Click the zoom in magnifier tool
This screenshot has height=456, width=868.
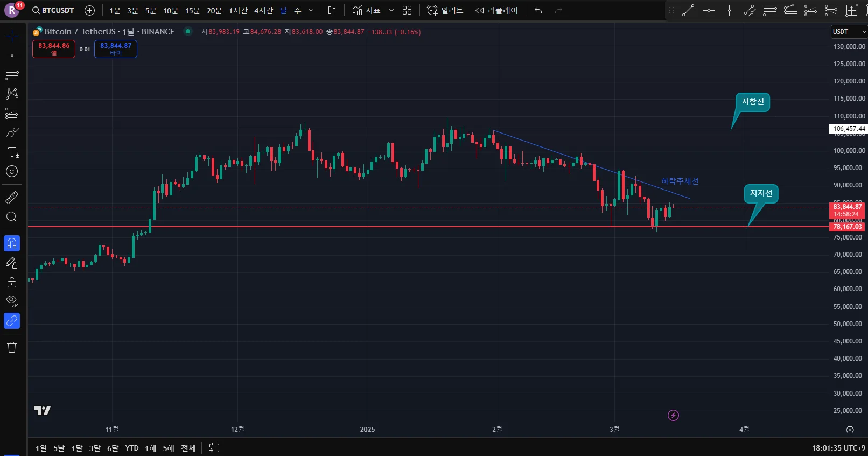[12, 217]
